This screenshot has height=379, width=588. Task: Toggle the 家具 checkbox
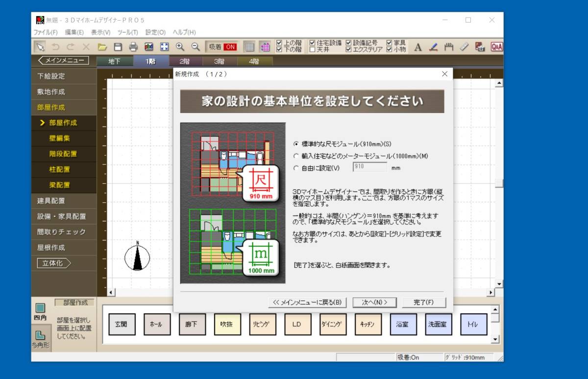389,43
